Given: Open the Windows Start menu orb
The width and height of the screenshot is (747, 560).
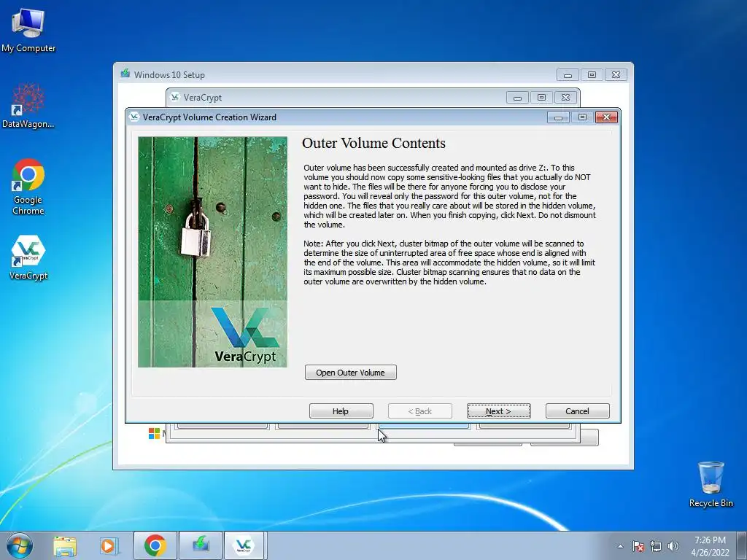Looking at the screenshot, I should point(20,545).
